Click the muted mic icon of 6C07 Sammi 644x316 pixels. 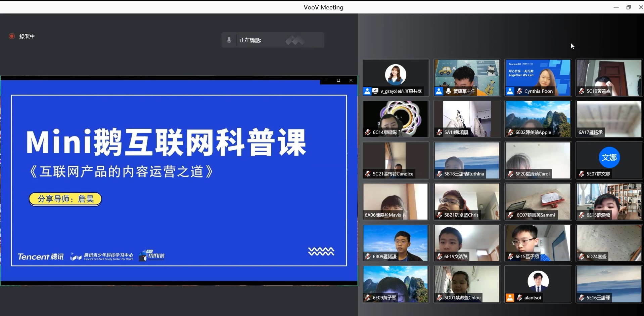click(510, 215)
